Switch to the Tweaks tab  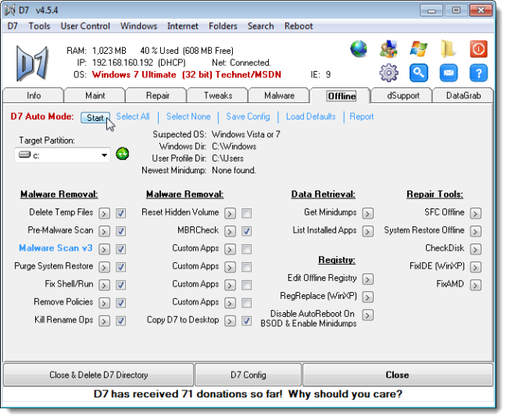[218, 96]
